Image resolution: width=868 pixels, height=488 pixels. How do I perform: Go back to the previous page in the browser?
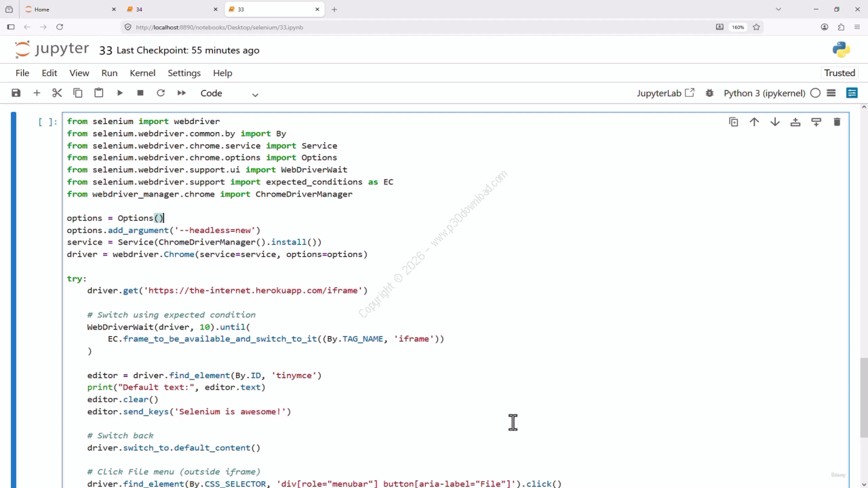point(27,27)
